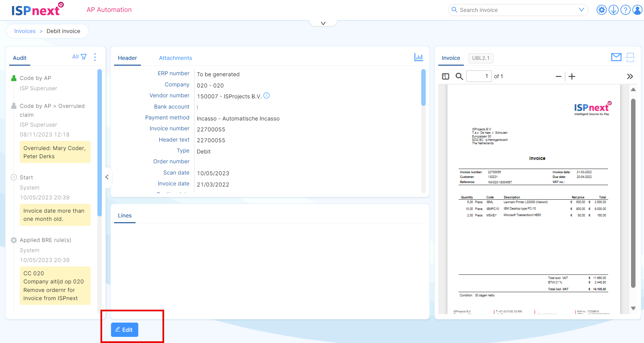Open the Audit filter funnel icon

(84, 57)
